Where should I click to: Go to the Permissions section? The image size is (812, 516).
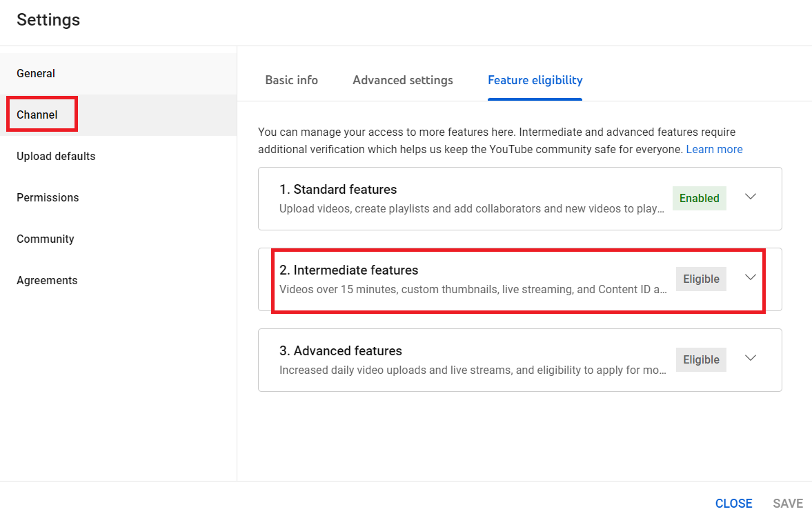(47, 197)
